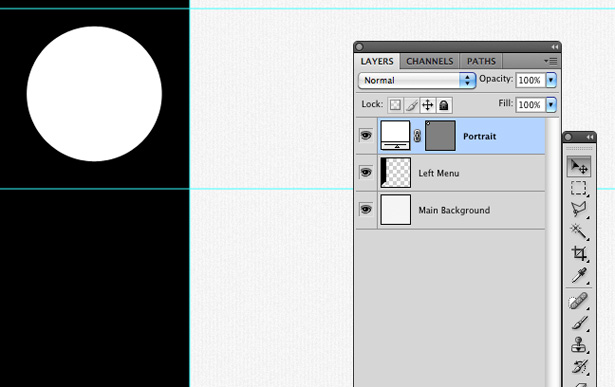
Task: Hide the Portrait layer
Action: pos(366,136)
